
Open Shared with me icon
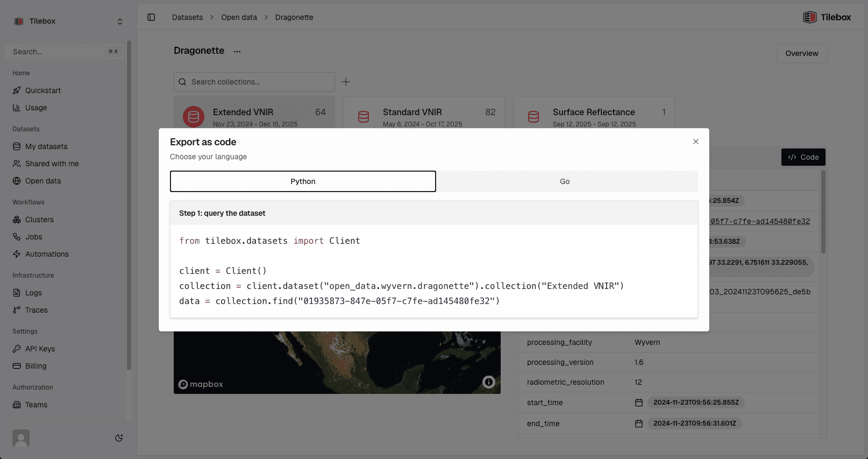[17, 164]
